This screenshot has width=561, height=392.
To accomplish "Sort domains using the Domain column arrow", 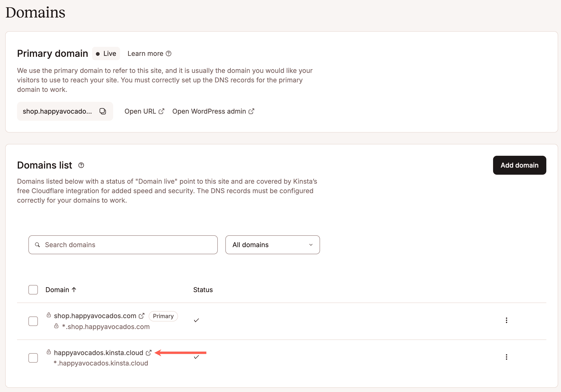I will (74, 289).
